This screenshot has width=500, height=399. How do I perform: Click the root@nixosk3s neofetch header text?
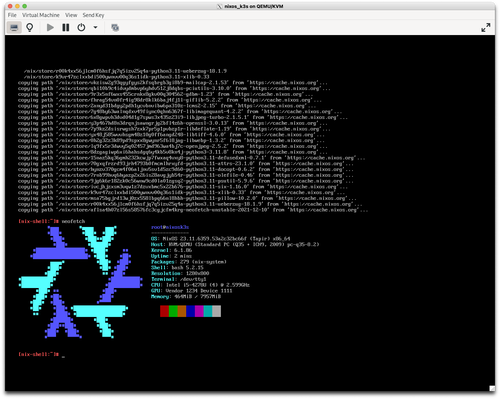(x=170, y=227)
